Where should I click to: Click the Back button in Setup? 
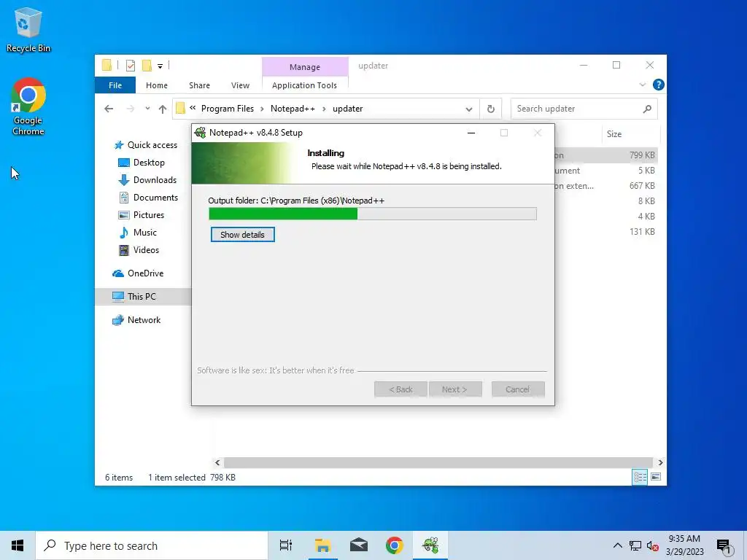point(400,389)
